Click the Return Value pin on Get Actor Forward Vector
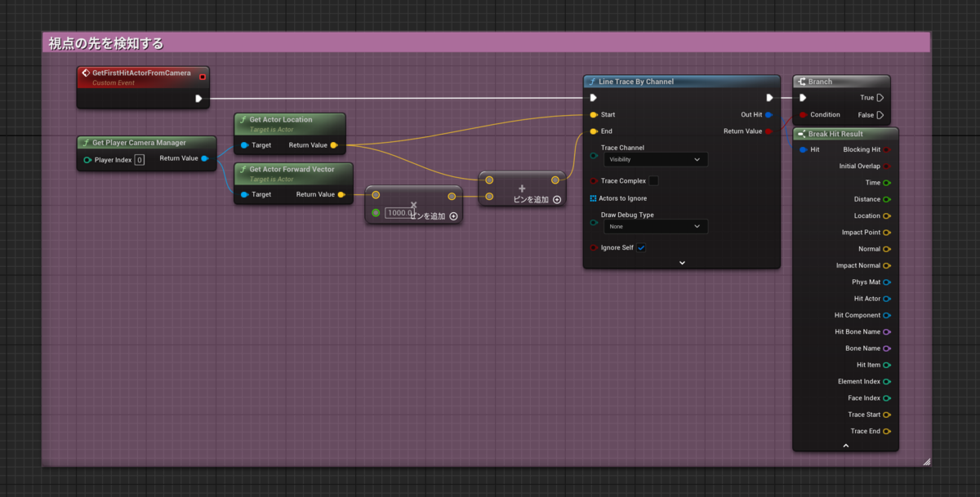This screenshot has width=980, height=497. point(342,195)
